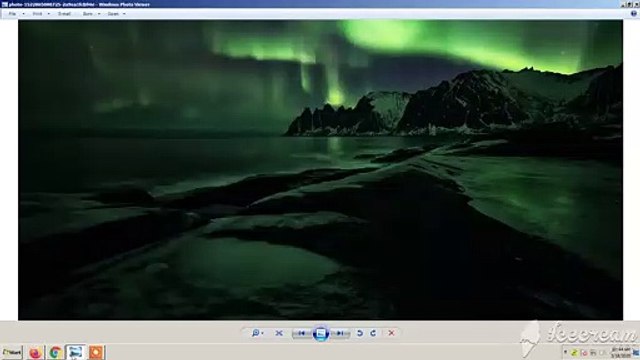
Task: Open the Print menu
Action: [x=38, y=14]
